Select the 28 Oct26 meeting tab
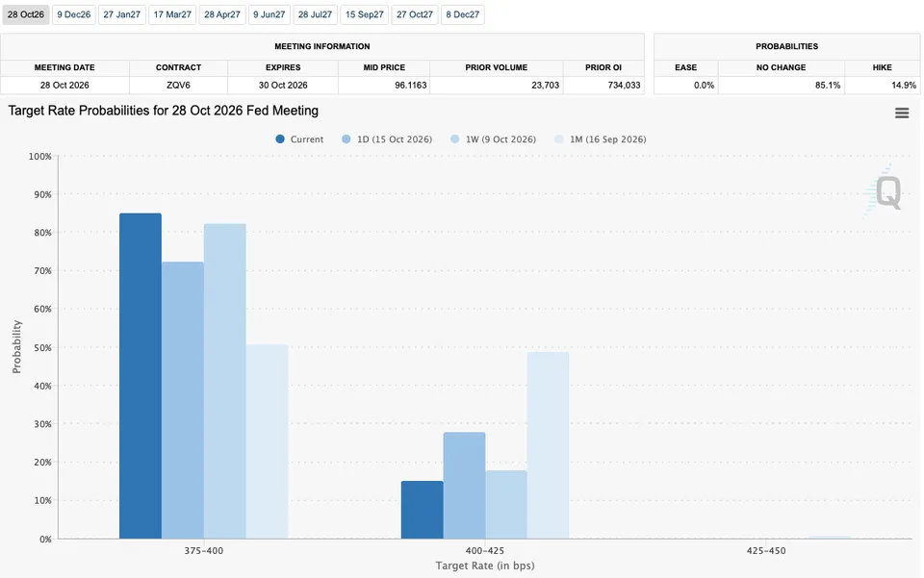This screenshot has width=924, height=578. (x=25, y=14)
